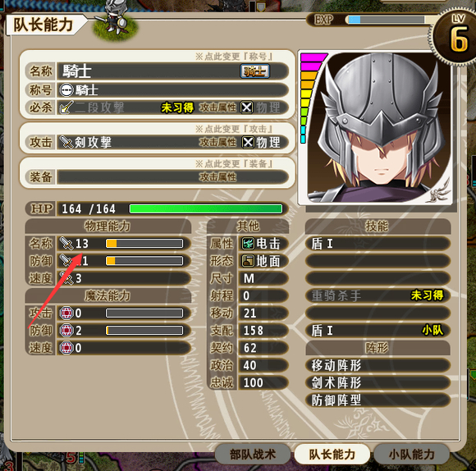
Task: Click the physical attribute X icon in 攻击 row
Action: click(x=248, y=142)
